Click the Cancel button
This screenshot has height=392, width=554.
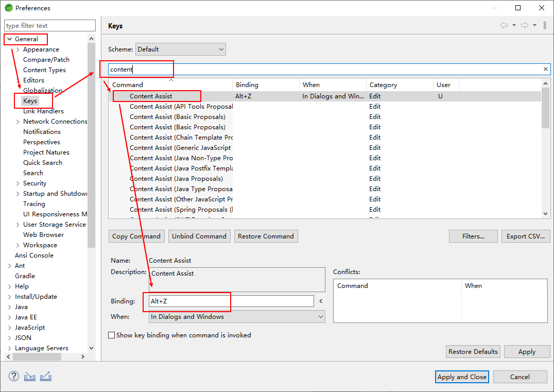coord(520,377)
